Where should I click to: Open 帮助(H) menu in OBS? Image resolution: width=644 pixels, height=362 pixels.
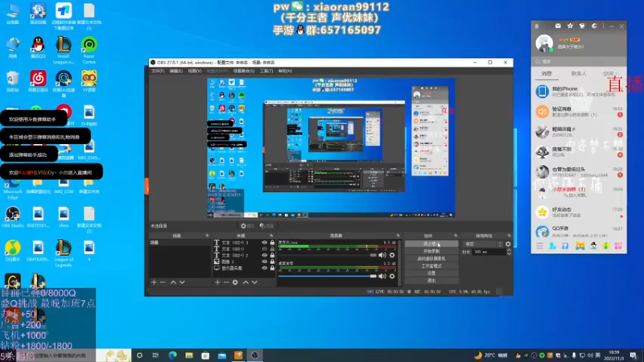(285, 71)
